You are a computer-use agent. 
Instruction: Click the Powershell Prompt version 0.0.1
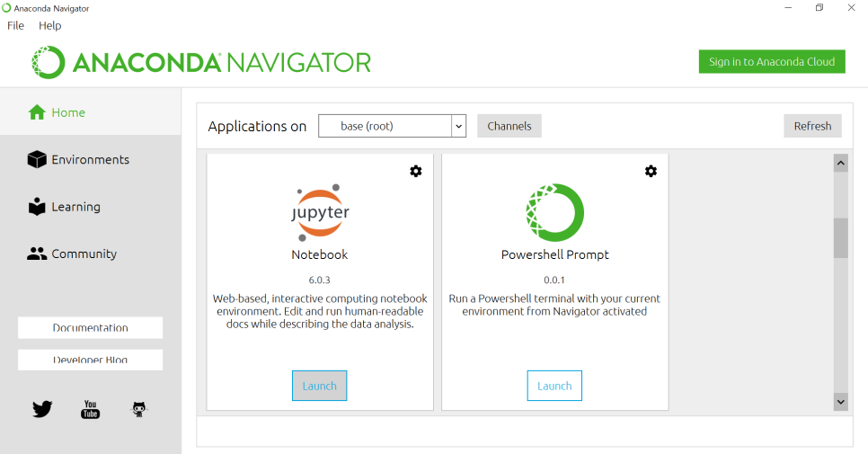pos(554,280)
